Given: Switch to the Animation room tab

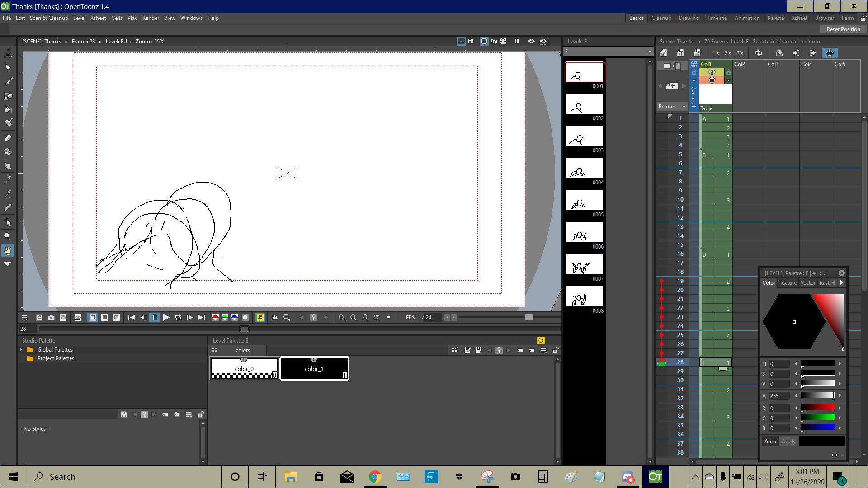Looking at the screenshot, I should 747,18.
